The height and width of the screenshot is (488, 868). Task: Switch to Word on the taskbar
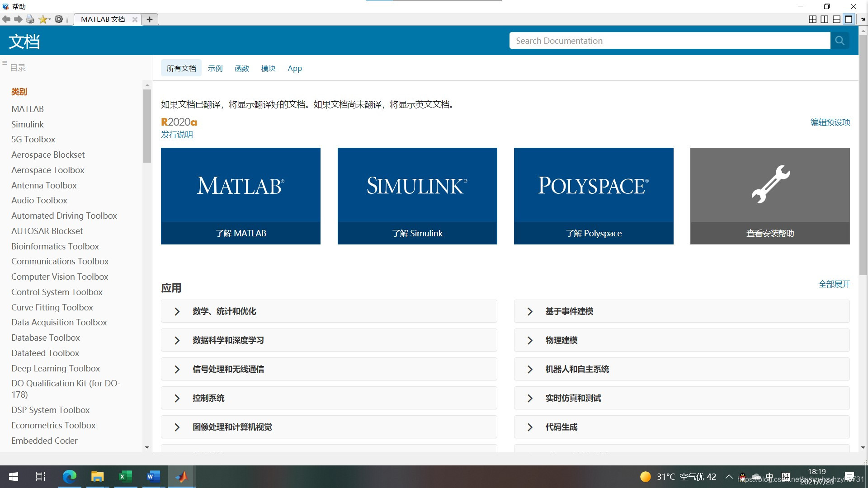click(153, 477)
